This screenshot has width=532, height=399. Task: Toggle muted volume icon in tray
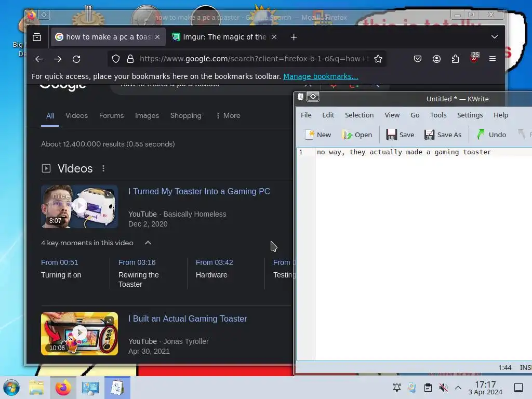click(x=443, y=388)
